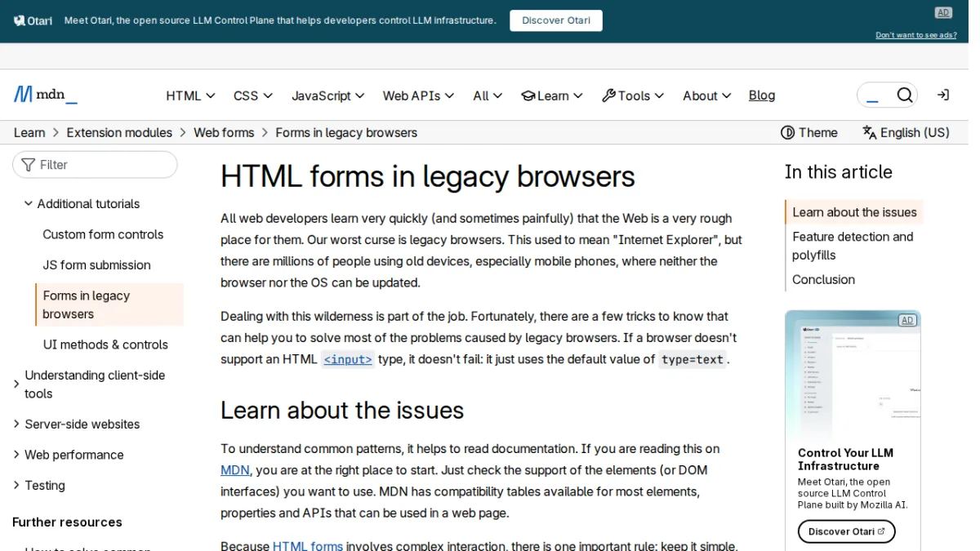Open the Tools navigation menu
980x551 pixels.
pos(633,96)
